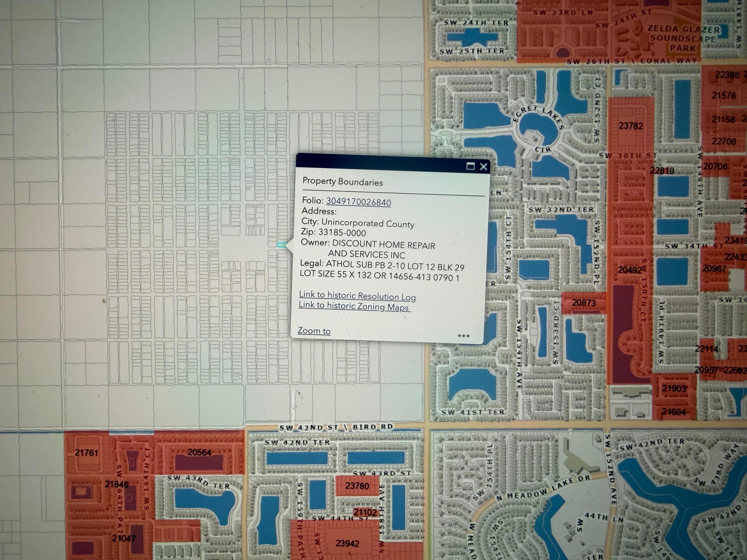Click the Zelda Glazer Soundscape Park label
Viewport: 747px width, 560px height.
pos(683,38)
